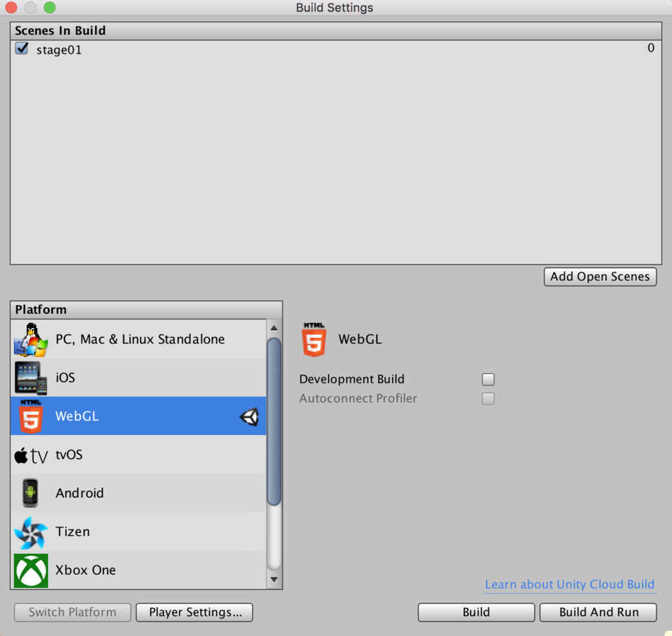
Task: Click the Switch Platform button
Action: [x=72, y=612]
